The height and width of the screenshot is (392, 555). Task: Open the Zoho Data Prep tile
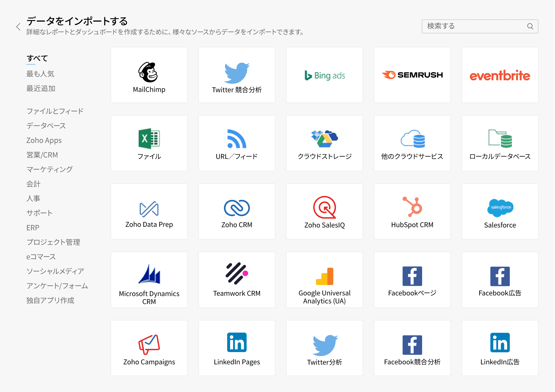[149, 211]
